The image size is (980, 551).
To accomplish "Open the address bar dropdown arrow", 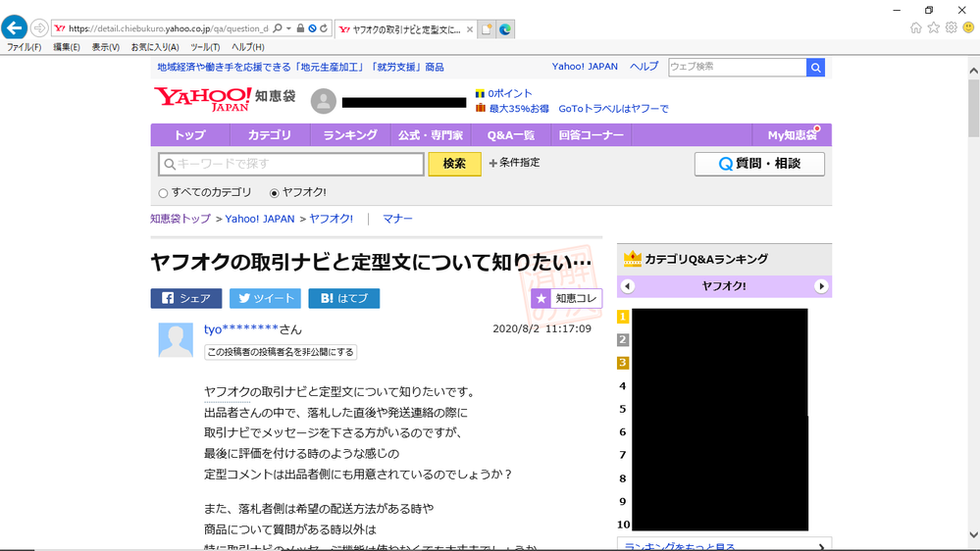I will 288,28.
